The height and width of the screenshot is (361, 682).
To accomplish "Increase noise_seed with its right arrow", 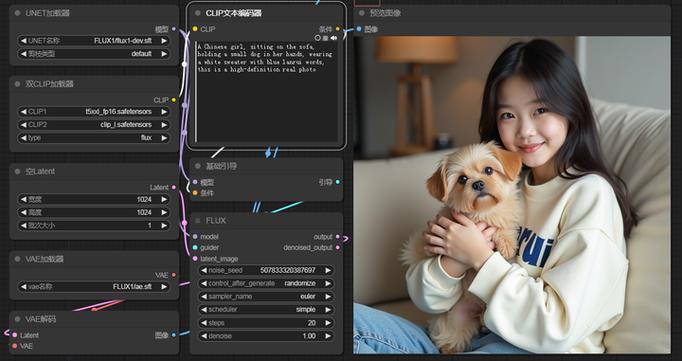I will 328,270.
